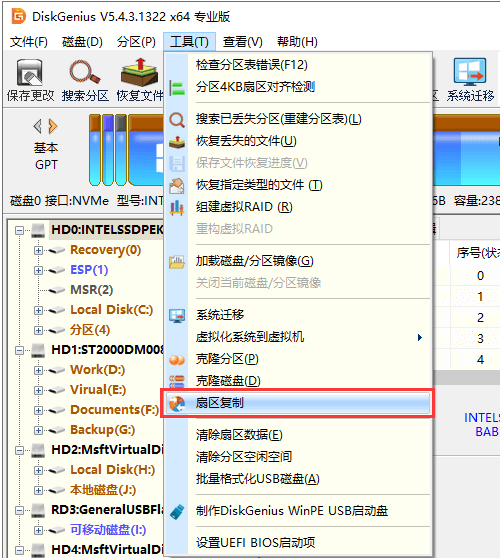
Task: Open the 磁盘(D) menu
Action: click(x=82, y=42)
